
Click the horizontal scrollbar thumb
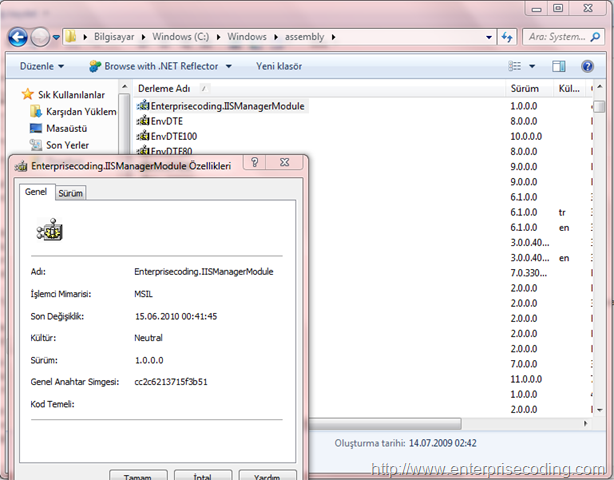(385, 423)
